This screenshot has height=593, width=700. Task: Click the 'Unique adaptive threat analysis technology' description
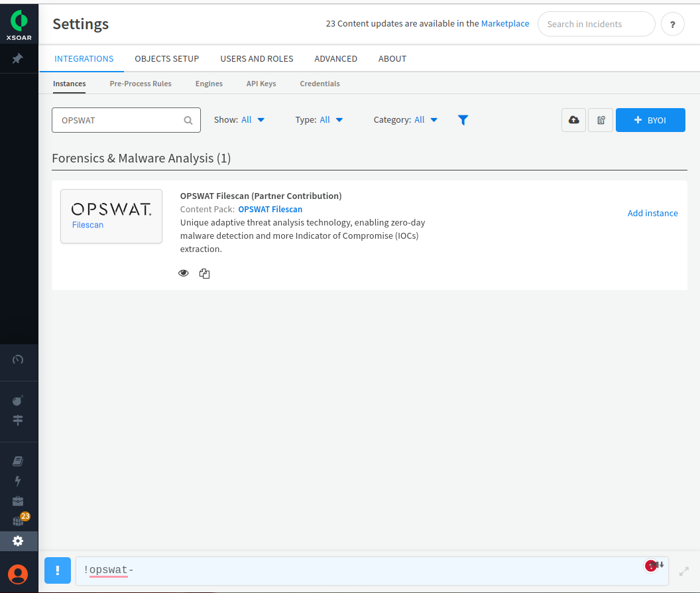pyautogui.click(x=303, y=235)
